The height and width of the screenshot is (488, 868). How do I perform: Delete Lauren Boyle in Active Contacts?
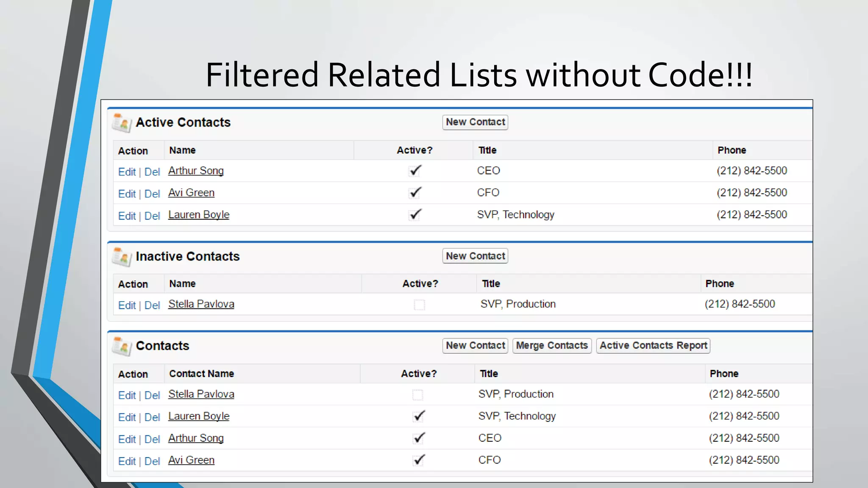click(x=152, y=216)
